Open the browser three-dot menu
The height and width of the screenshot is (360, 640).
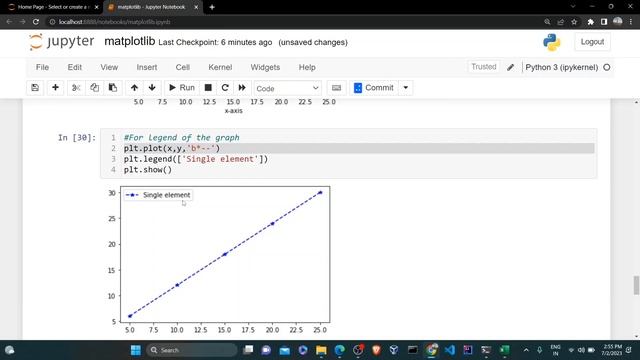pyautogui.click(x=631, y=22)
